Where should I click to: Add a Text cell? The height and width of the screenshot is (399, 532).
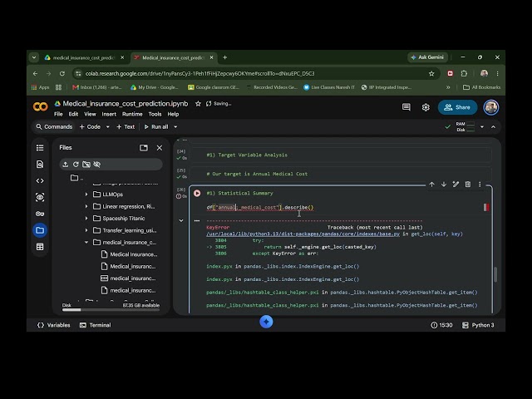tap(126, 127)
